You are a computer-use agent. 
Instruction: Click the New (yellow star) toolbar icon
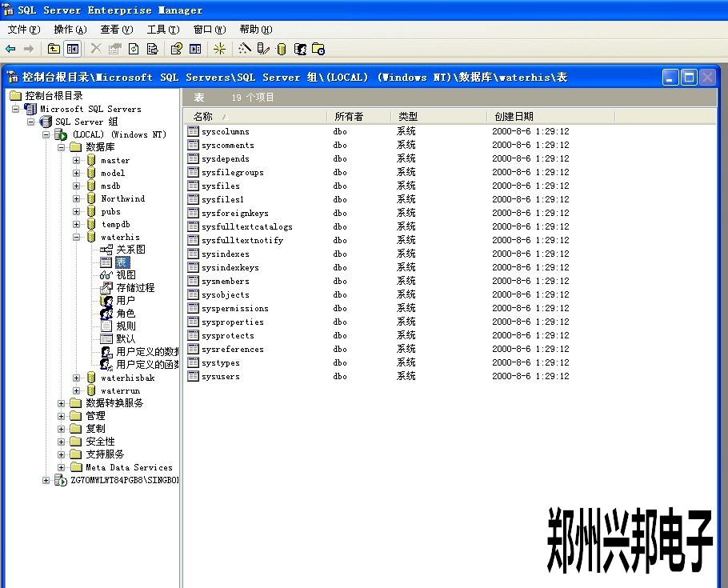point(220,49)
